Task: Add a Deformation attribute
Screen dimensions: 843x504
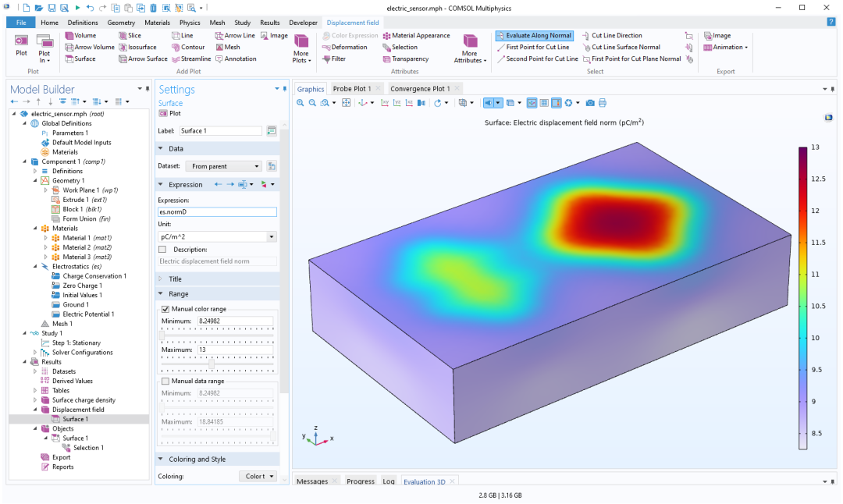Action: pyautogui.click(x=345, y=48)
